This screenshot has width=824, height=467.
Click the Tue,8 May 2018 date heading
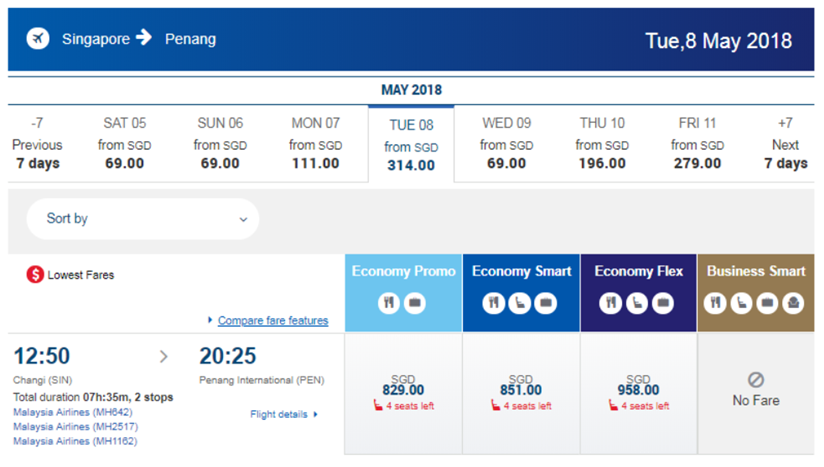click(x=718, y=41)
